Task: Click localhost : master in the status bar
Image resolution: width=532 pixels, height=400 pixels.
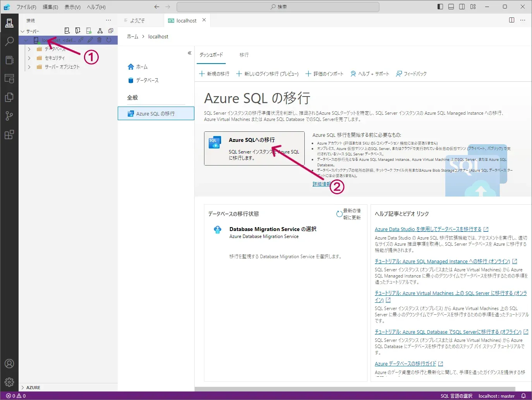Action: click(x=496, y=396)
